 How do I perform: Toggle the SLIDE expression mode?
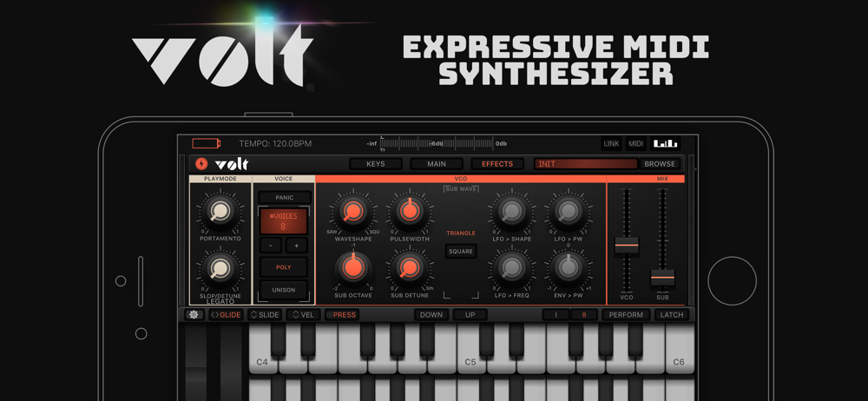click(264, 314)
